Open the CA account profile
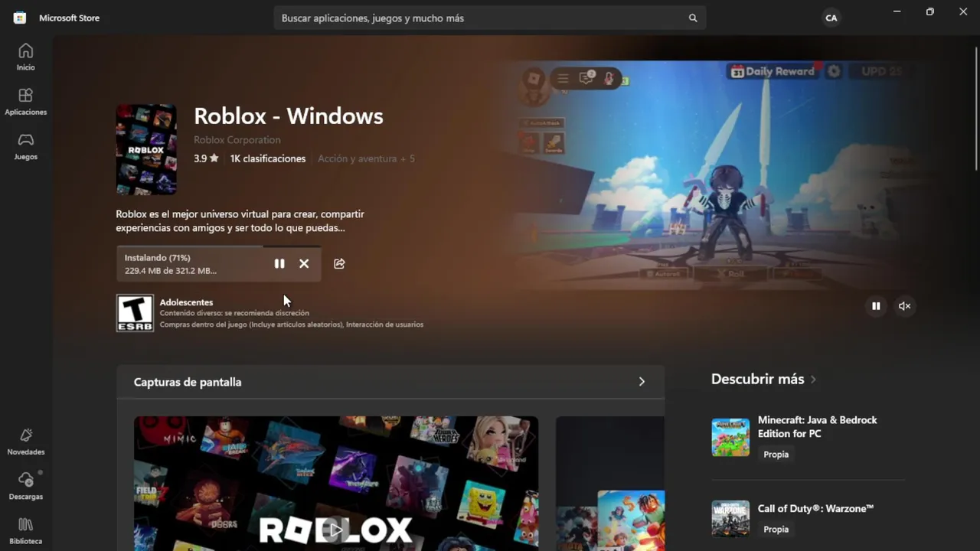This screenshot has width=980, height=551. click(x=831, y=18)
